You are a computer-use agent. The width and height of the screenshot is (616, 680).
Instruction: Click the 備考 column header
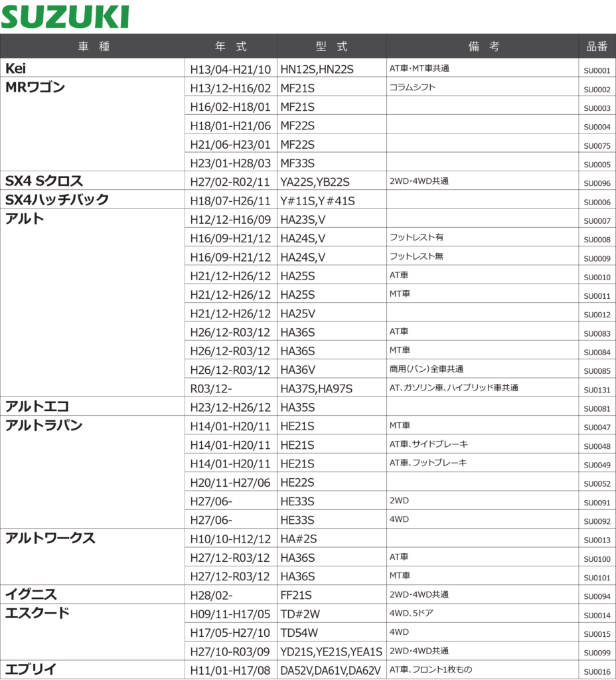[483, 46]
